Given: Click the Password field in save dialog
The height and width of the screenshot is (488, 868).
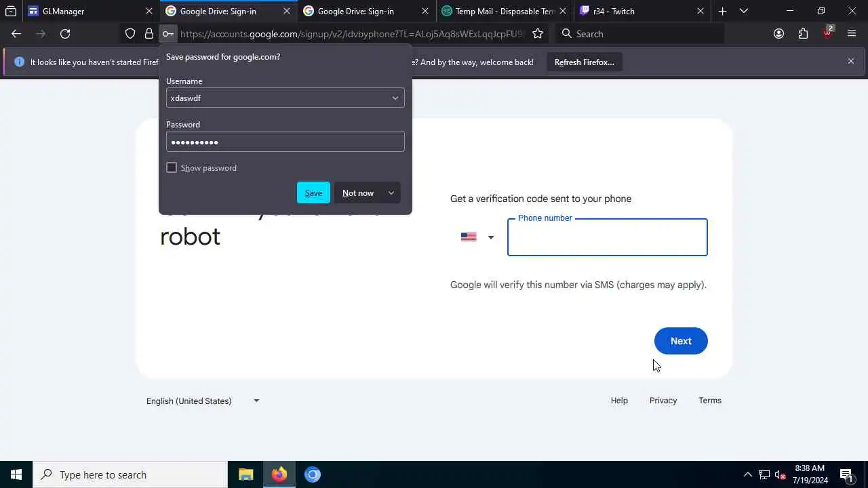Looking at the screenshot, I should pos(285,142).
